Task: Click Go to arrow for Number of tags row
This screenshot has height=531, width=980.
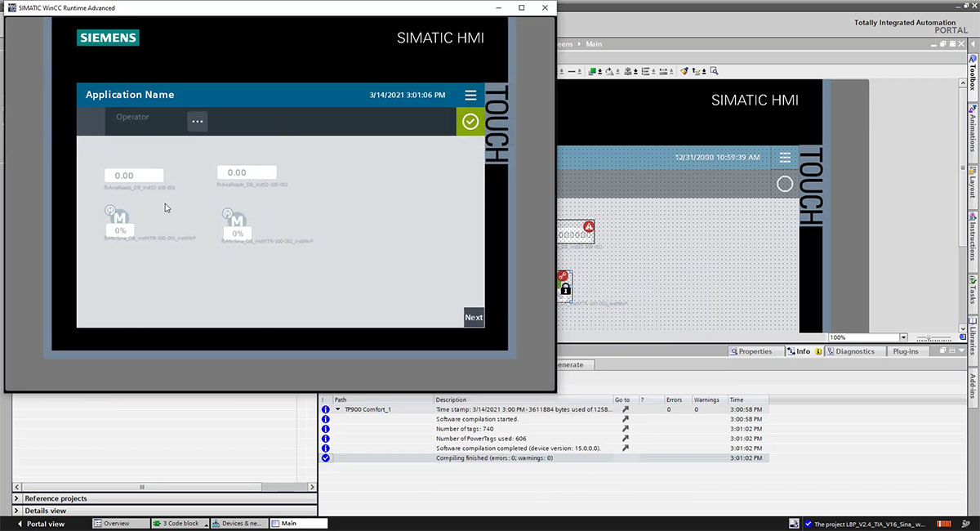Action: coord(626,429)
